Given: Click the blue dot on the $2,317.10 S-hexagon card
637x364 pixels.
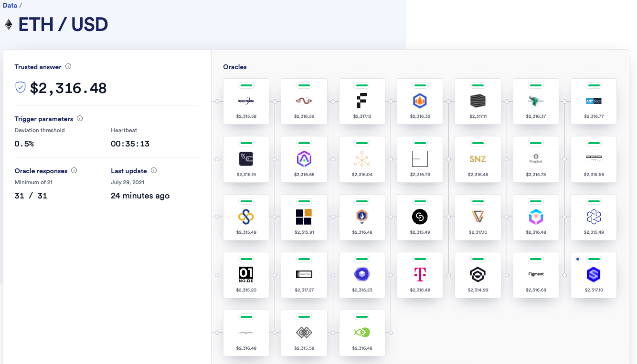Looking at the screenshot, I should (x=578, y=259).
